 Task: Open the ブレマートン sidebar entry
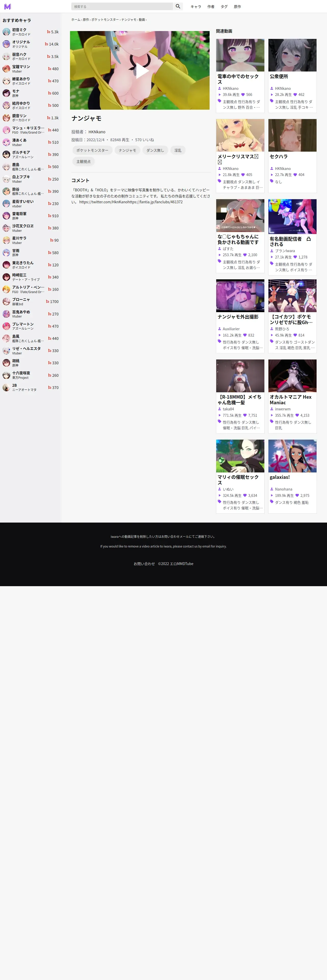[x=31, y=326]
